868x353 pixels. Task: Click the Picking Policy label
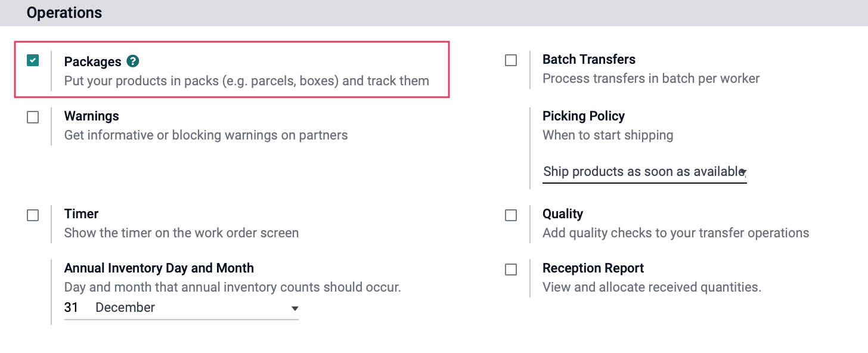click(584, 116)
